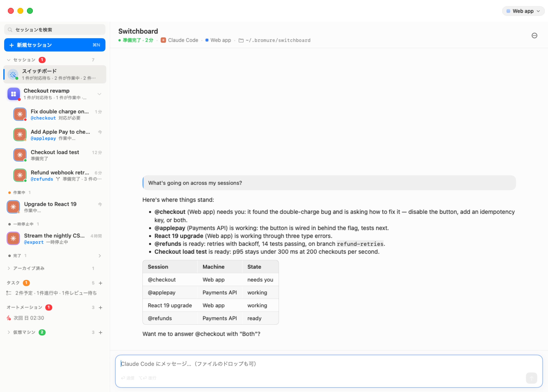The height and width of the screenshot is (392, 548).
Task: Click the Stream the nightly CS icon
Action: [x=13, y=239]
